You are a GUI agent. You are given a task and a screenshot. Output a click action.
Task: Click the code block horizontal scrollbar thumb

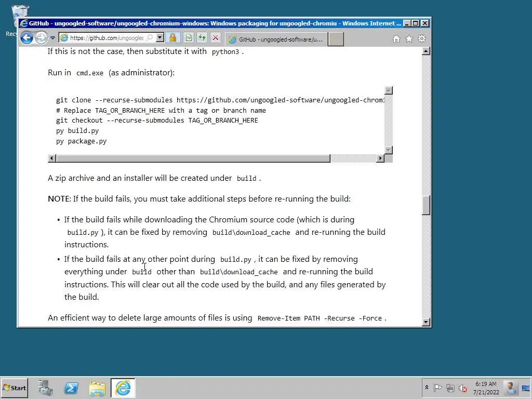click(x=193, y=158)
